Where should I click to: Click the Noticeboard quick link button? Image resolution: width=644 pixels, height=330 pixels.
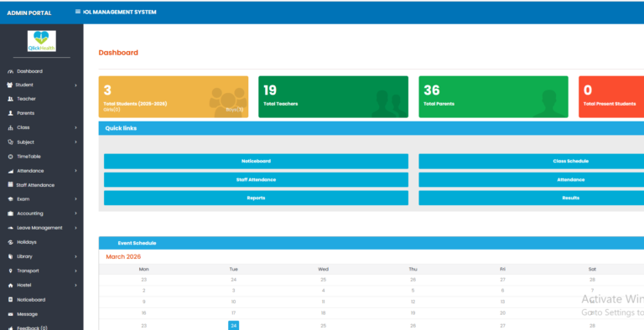[256, 162]
